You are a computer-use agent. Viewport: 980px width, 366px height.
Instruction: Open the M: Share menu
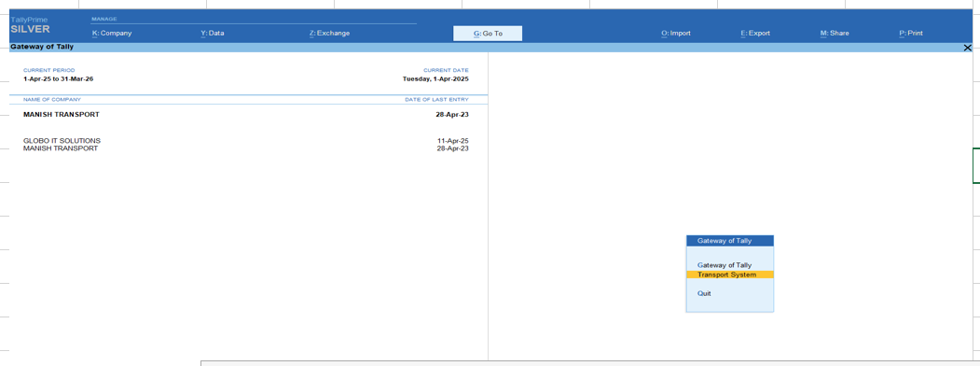coord(835,34)
